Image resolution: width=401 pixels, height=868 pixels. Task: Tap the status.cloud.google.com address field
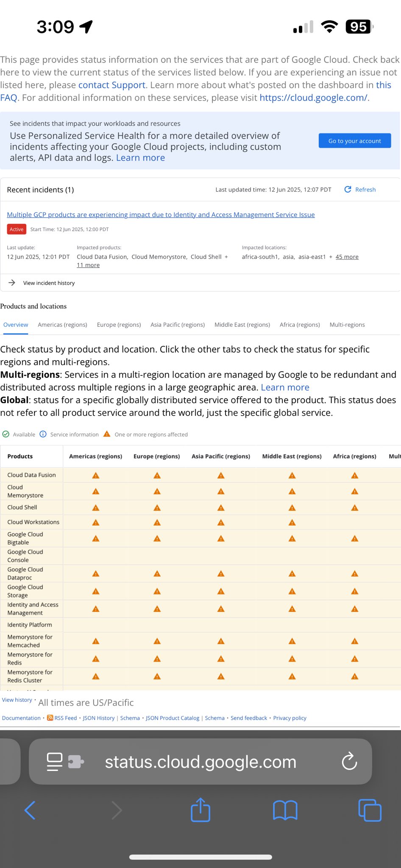coord(200,762)
